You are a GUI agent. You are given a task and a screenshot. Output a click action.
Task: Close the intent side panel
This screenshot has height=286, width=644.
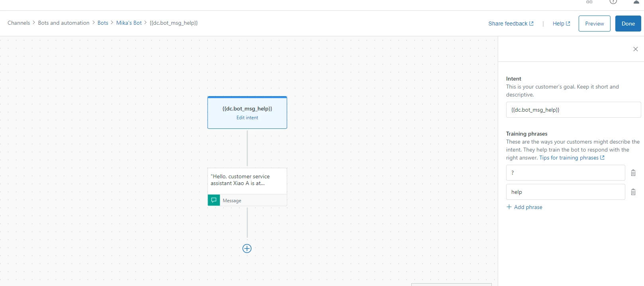pos(636,49)
